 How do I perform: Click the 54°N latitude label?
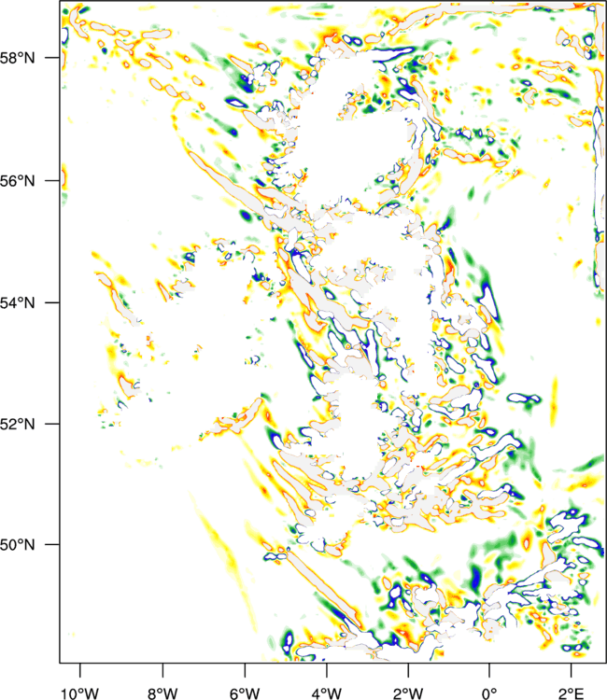coord(18,302)
